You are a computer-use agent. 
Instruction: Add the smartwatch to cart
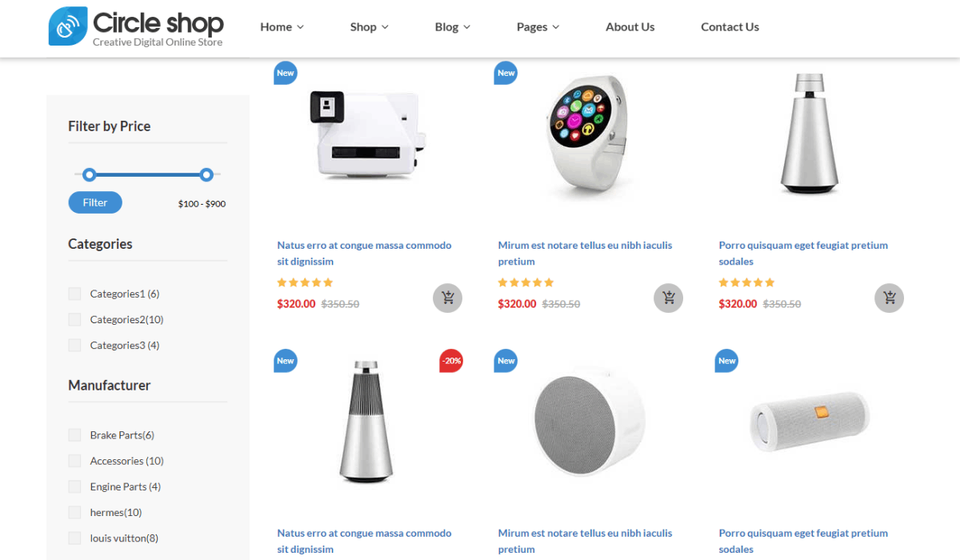click(x=669, y=298)
